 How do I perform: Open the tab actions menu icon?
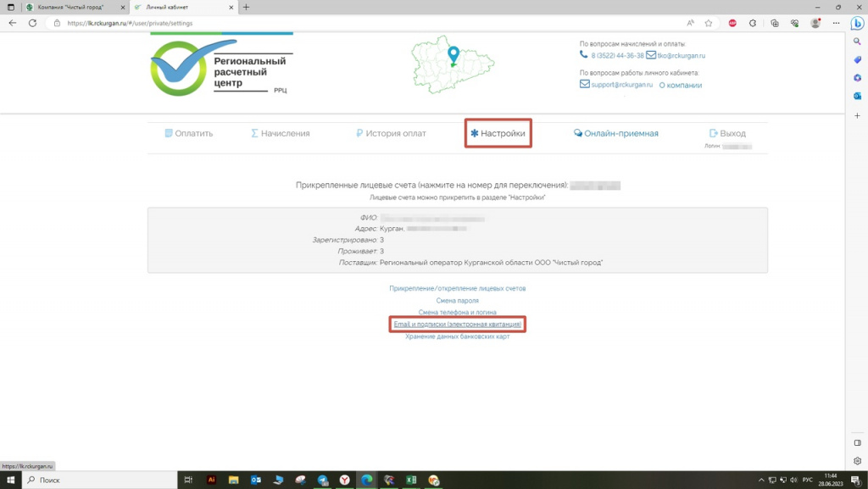coord(10,7)
